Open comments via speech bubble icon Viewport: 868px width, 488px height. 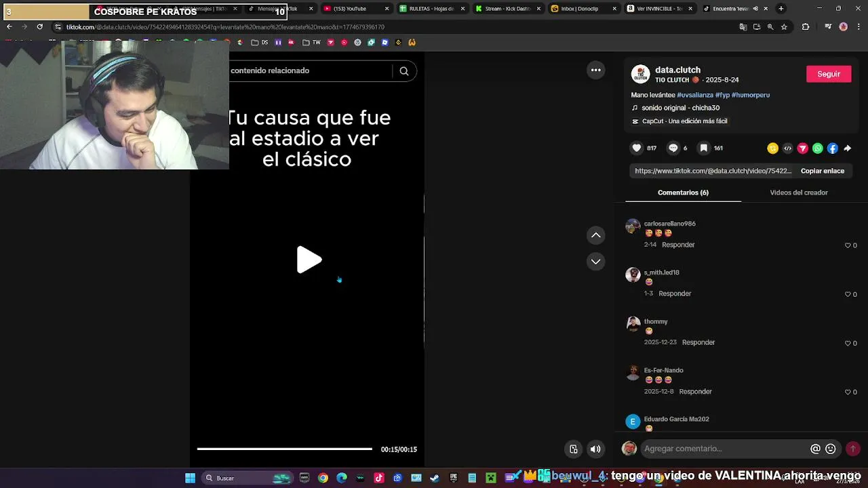click(x=673, y=148)
